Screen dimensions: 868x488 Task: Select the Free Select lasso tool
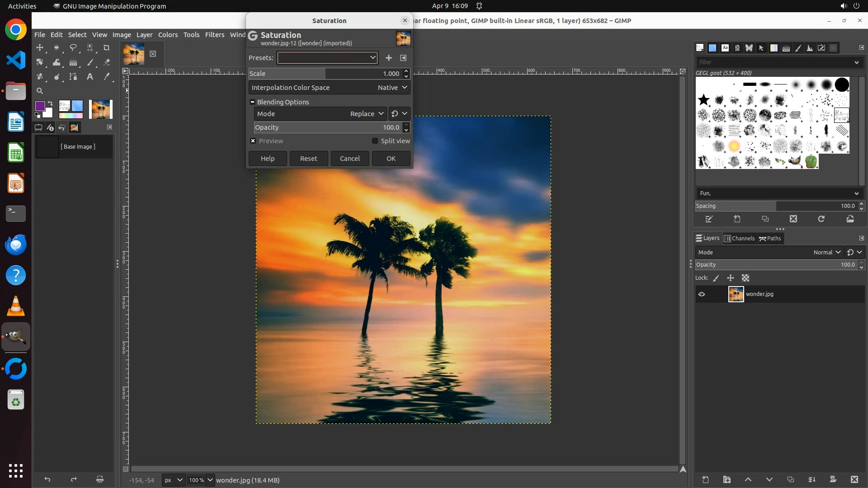[73, 48]
